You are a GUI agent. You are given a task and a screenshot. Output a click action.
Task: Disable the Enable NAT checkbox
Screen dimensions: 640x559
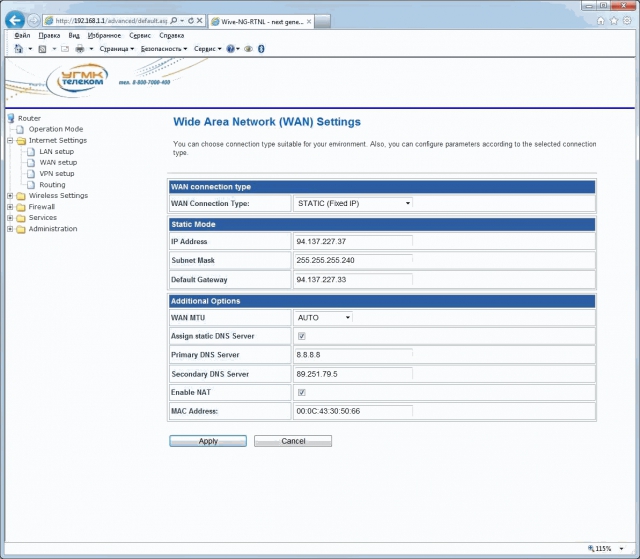tap(301, 392)
